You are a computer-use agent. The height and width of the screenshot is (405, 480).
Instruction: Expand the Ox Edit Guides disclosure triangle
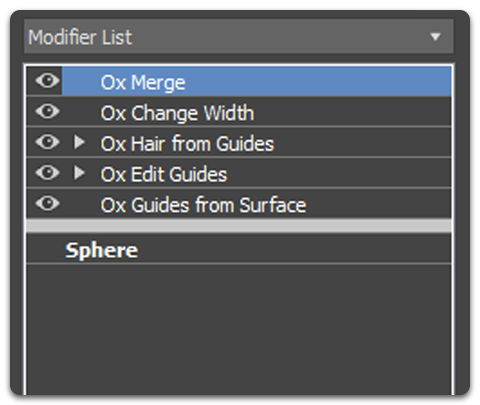(x=79, y=173)
